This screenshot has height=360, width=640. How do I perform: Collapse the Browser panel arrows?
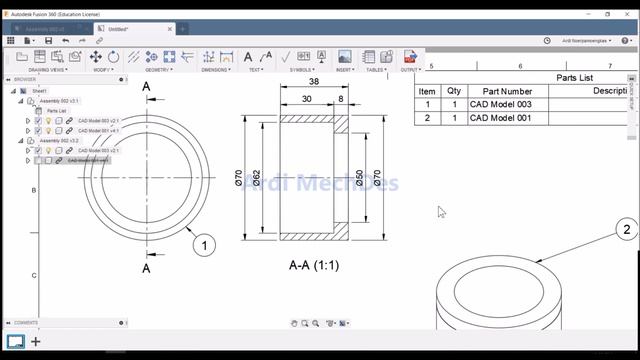coord(8,80)
